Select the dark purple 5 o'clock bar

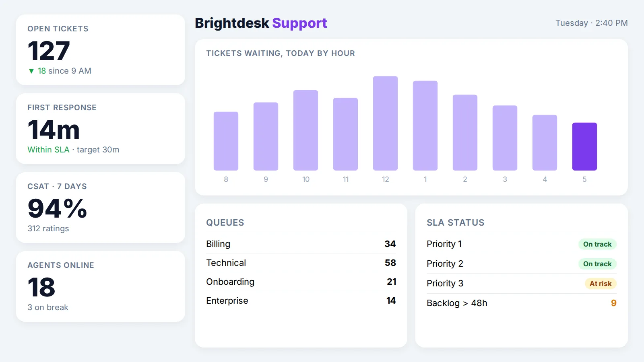tap(584, 146)
